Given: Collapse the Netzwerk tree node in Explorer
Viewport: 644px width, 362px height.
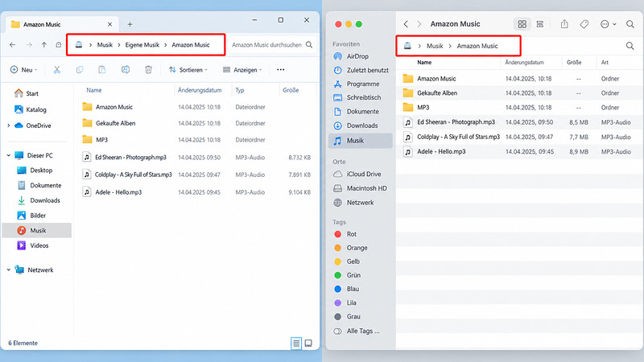Looking at the screenshot, I should [9, 270].
